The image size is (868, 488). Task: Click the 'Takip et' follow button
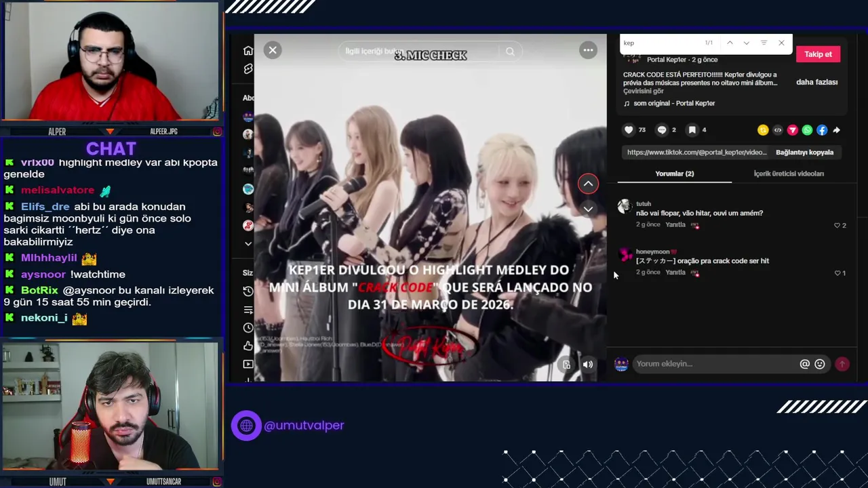point(818,54)
